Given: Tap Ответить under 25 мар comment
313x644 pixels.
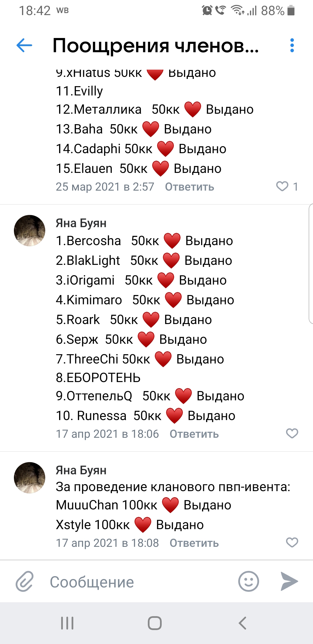Looking at the screenshot, I should [190, 187].
